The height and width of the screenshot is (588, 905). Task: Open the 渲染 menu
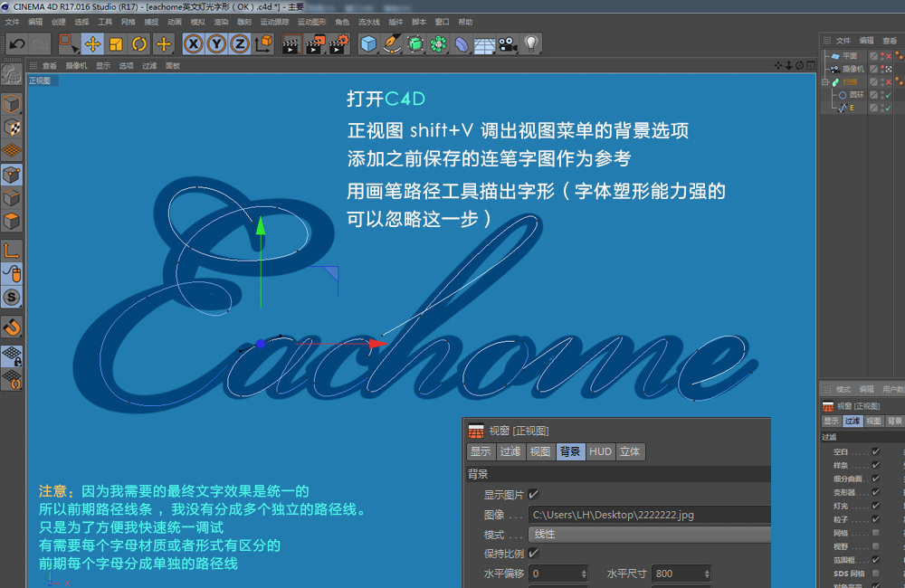click(x=221, y=22)
